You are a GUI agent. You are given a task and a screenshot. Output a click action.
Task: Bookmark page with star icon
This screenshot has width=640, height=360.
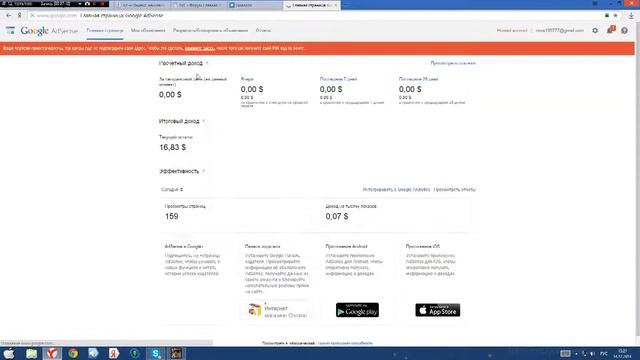tap(616, 15)
